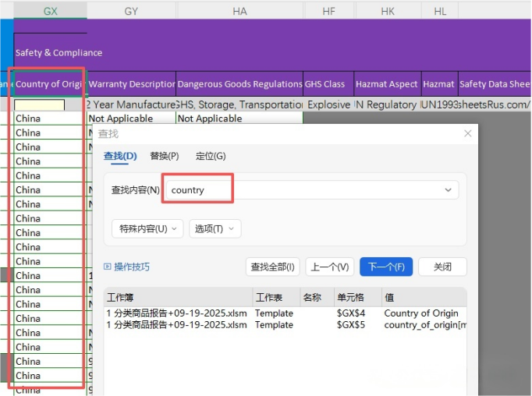Switch to the 替换(P) tab
Viewport: 532px width, 396px height.
(164, 157)
